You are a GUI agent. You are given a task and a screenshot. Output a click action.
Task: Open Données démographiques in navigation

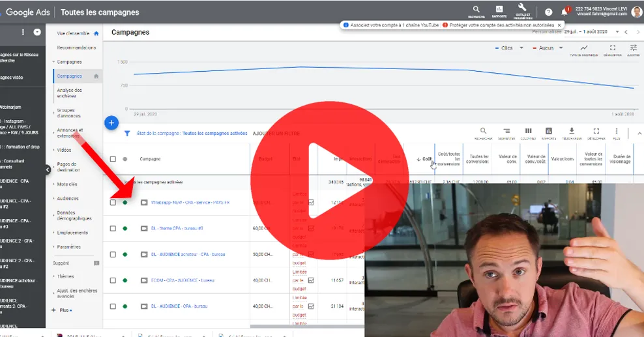[x=74, y=216]
